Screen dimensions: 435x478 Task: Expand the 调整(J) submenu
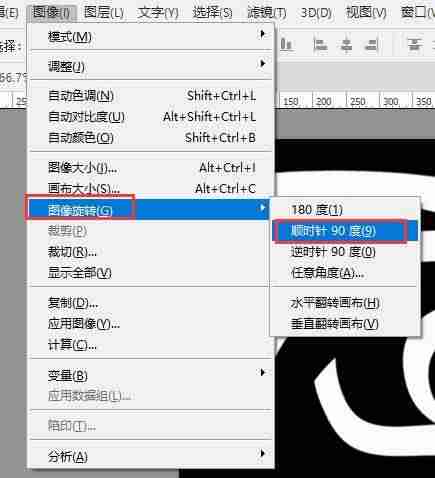tap(151, 66)
